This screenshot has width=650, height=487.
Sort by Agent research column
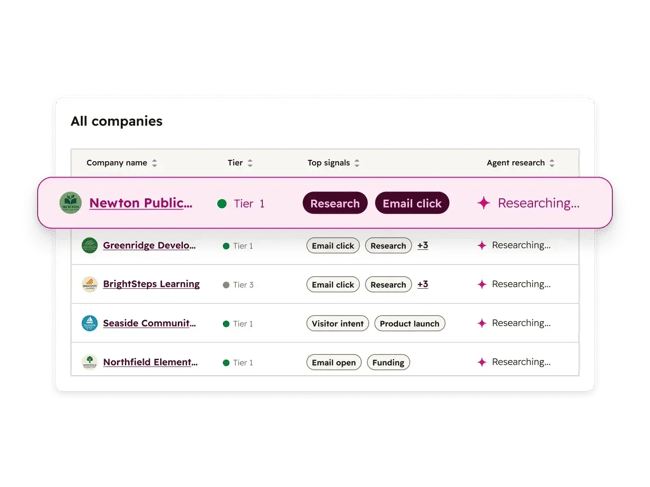551,163
